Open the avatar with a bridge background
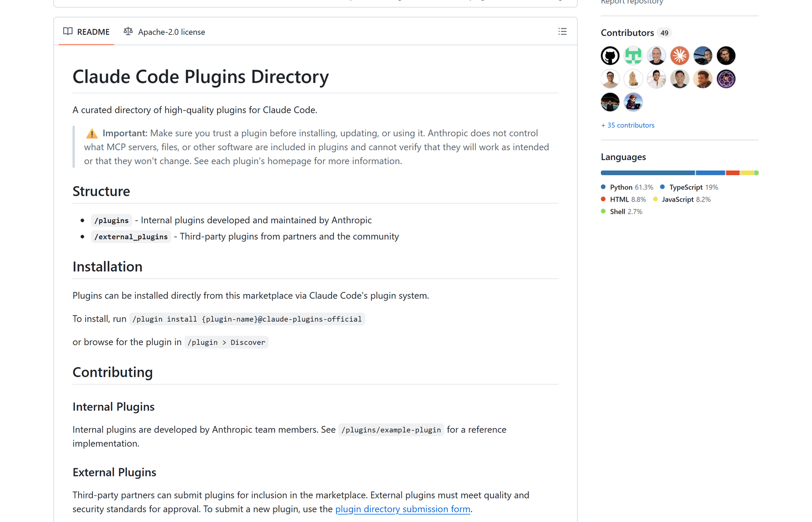This screenshot has height=522, width=812. [x=703, y=56]
